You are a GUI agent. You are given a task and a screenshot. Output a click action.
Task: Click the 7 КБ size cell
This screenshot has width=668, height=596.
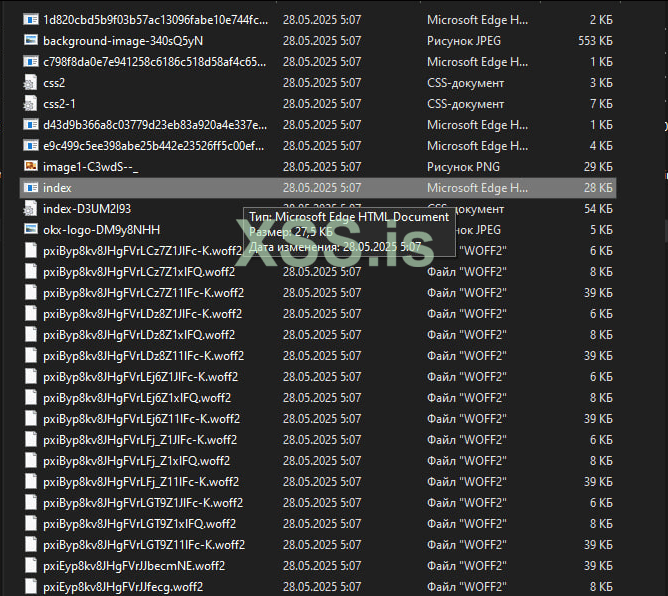pos(601,104)
